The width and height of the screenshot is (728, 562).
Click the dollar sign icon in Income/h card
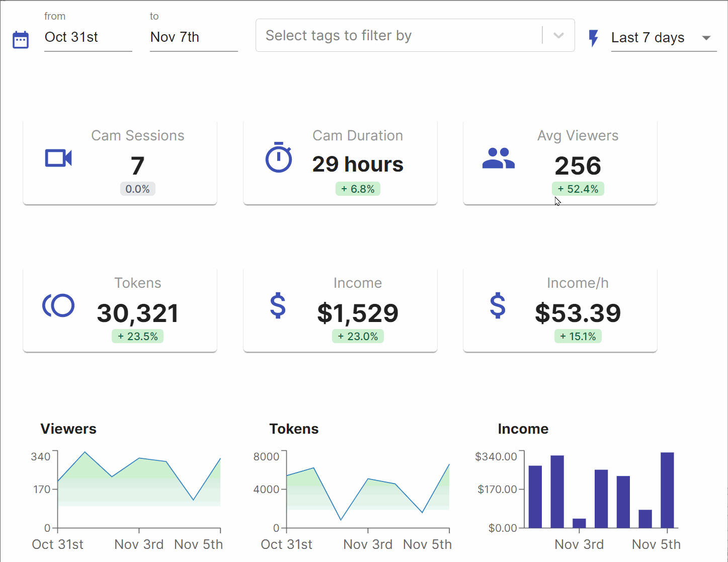tap(498, 305)
